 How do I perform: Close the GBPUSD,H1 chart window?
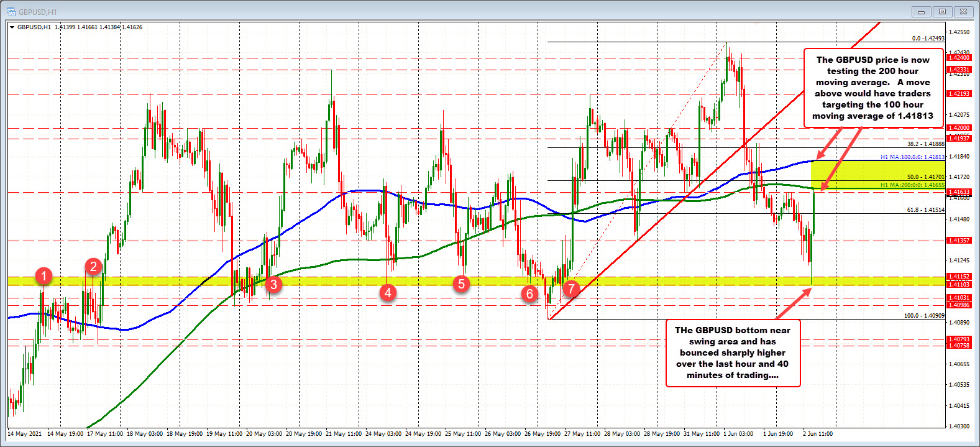click(964, 12)
